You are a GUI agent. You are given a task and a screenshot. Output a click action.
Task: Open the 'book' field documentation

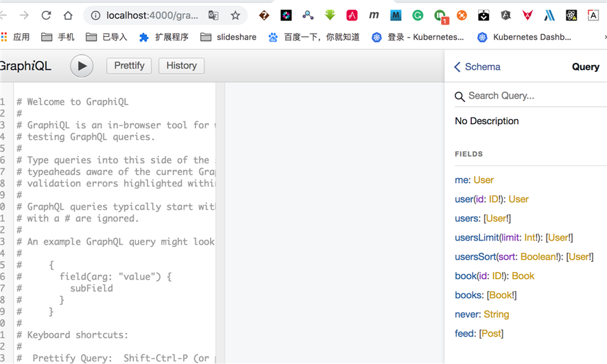[465, 276]
